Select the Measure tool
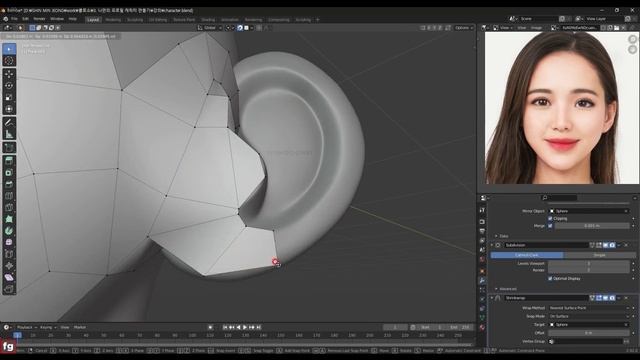This screenshot has width=640, height=360. [9, 134]
